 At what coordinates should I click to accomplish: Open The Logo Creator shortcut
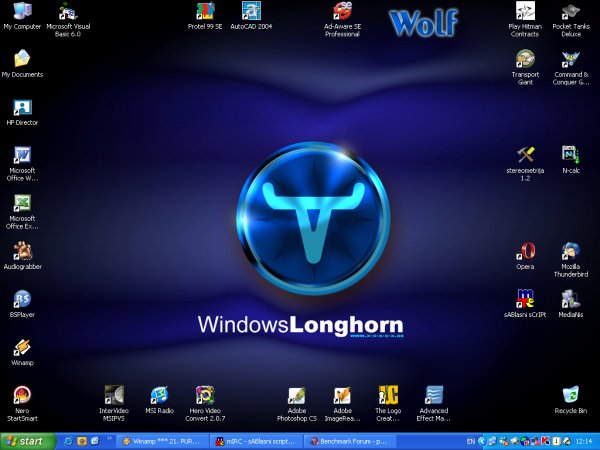(388, 404)
